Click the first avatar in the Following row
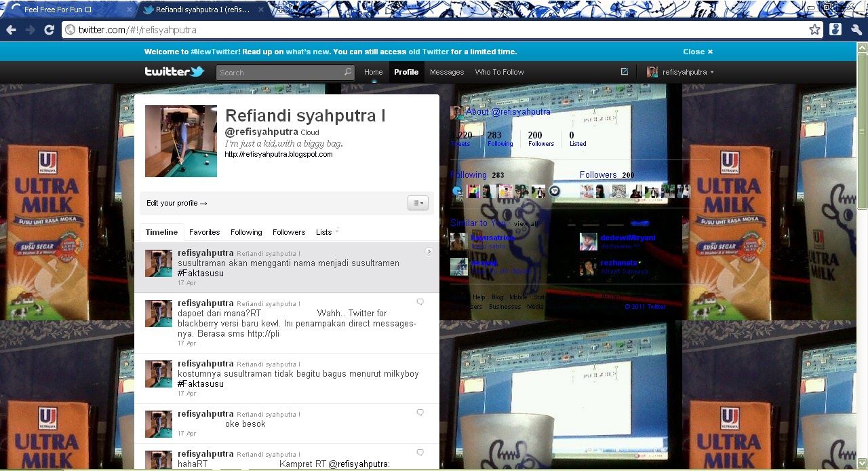 click(x=457, y=191)
